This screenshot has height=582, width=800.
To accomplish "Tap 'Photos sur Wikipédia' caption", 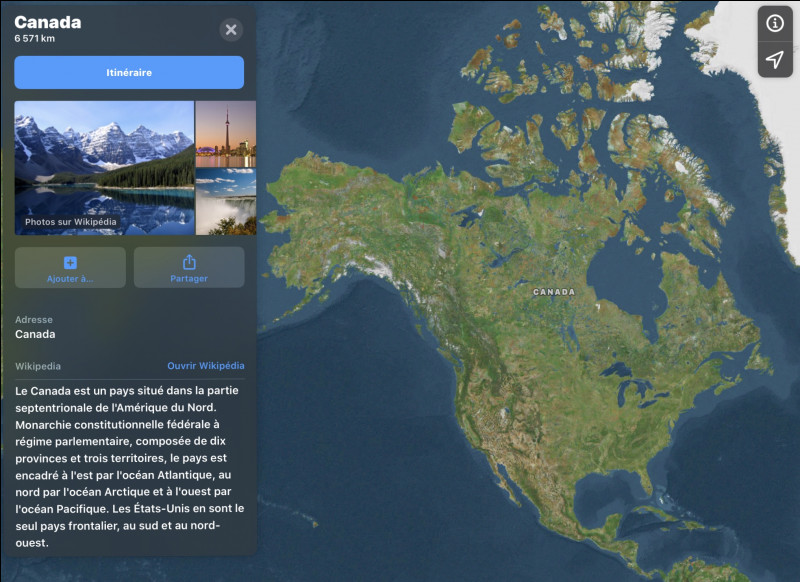I will (70, 222).
